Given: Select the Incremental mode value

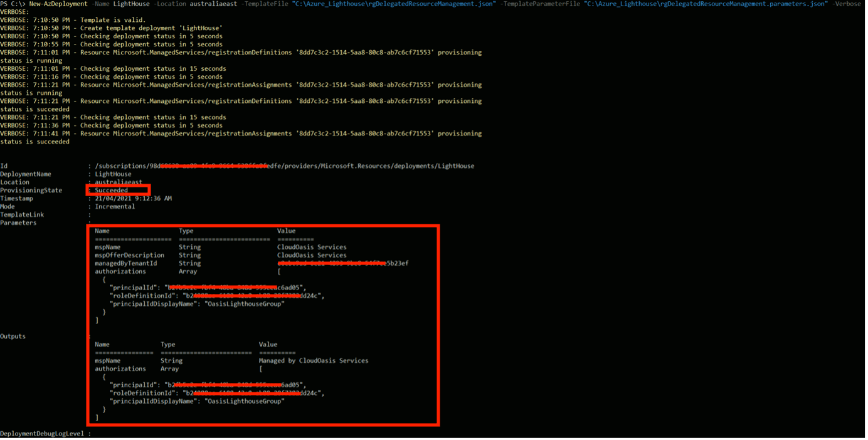Looking at the screenshot, I should (x=115, y=207).
